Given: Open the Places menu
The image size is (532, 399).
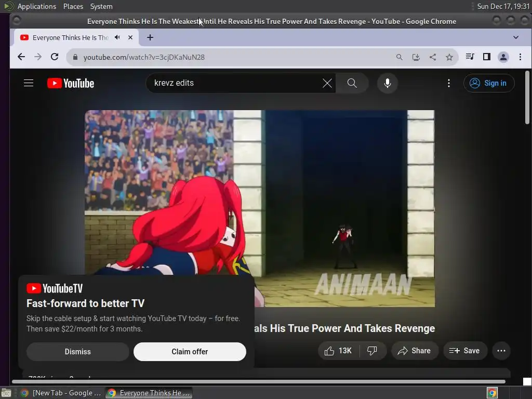Looking at the screenshot, I should tap(73, 6).
